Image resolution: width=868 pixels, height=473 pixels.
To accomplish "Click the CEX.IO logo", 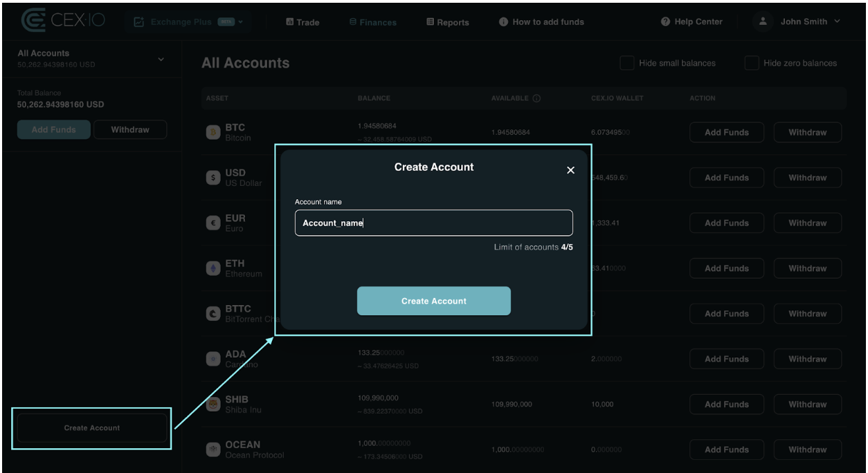I will (x=62, y=20).
